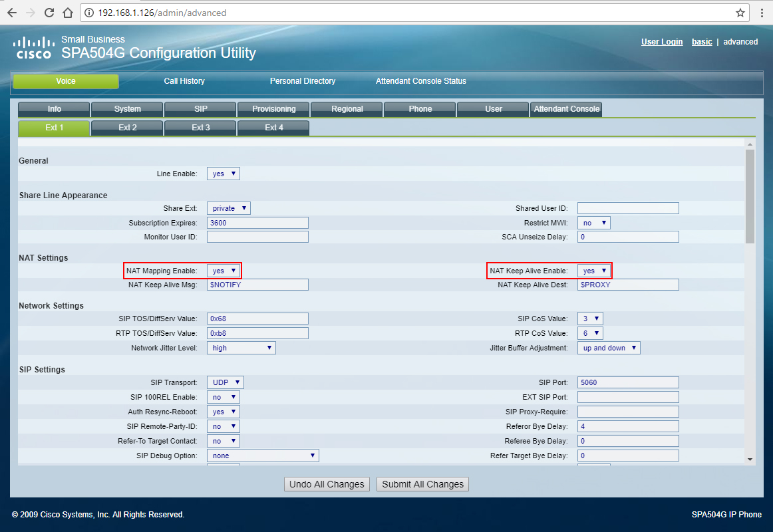Switch to the System sub-tab
The image size is (773, 532).
[x=127, y=109]
